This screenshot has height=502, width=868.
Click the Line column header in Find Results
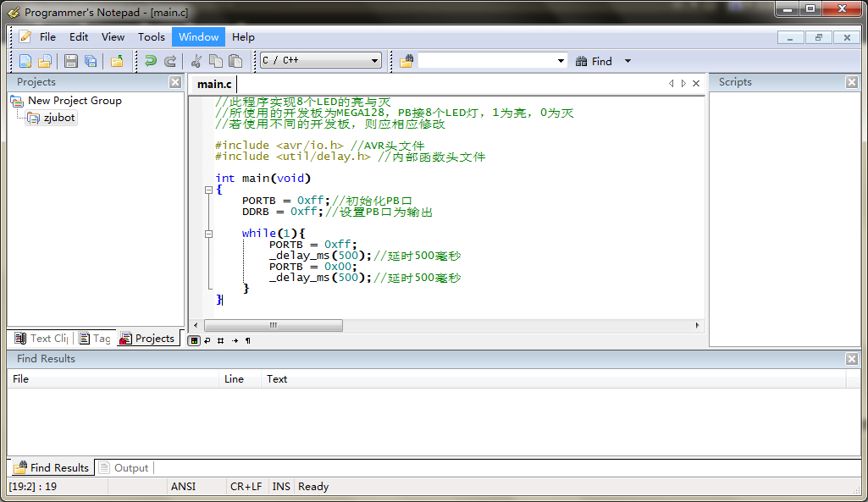[240, 379]
